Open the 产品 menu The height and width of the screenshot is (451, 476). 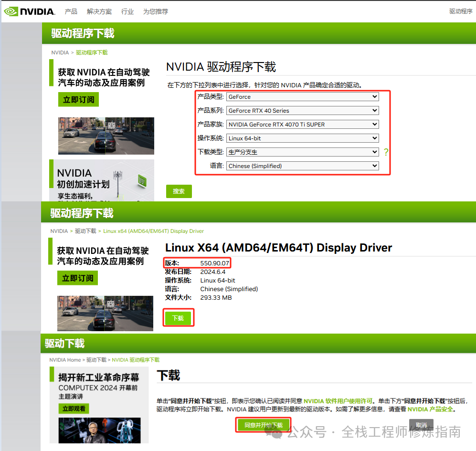[x=71, y=11]
